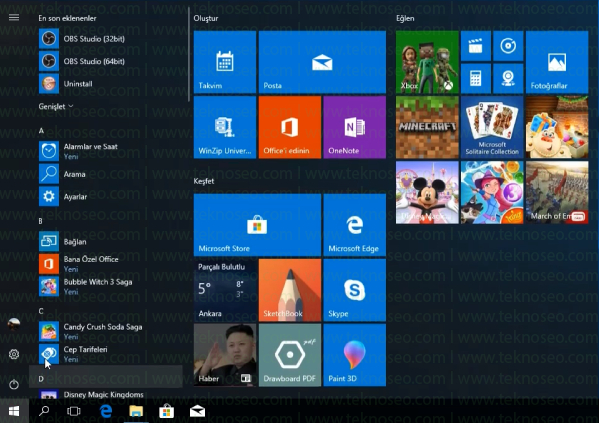
Task: Open Settings gear in Start sidebar
Action: (x=14, y=354)
